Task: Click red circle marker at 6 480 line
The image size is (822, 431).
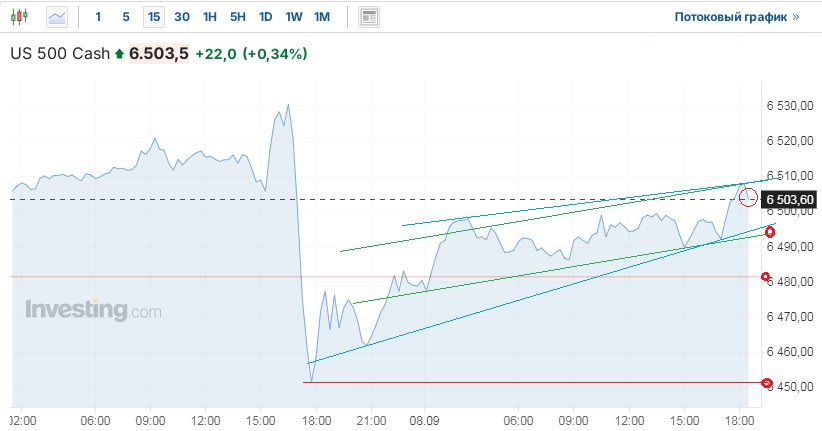Action: [x=766, y=277]
